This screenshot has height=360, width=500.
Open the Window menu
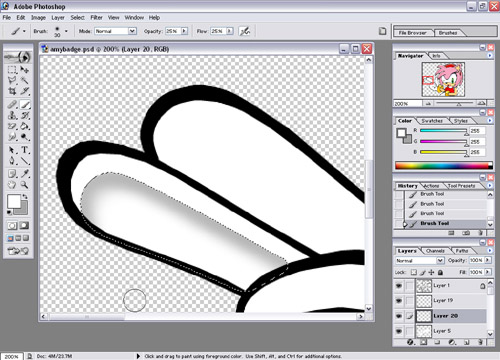tap(134, 17)
